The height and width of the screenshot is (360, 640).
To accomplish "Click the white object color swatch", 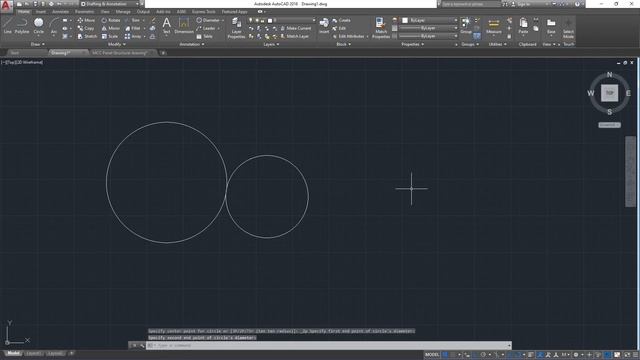I will [x=405, y=20].
